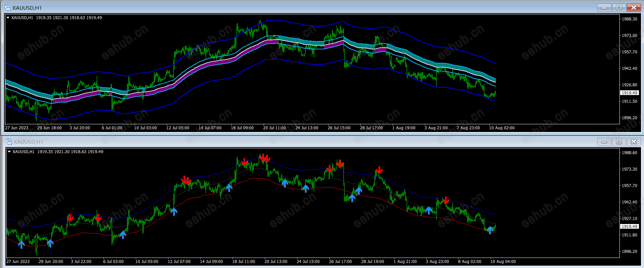Click the 1 Aug 21:00 time label on bottom chart
Image resolution: width=644 pixels, height=268 pixels.
tap(405, 262)
